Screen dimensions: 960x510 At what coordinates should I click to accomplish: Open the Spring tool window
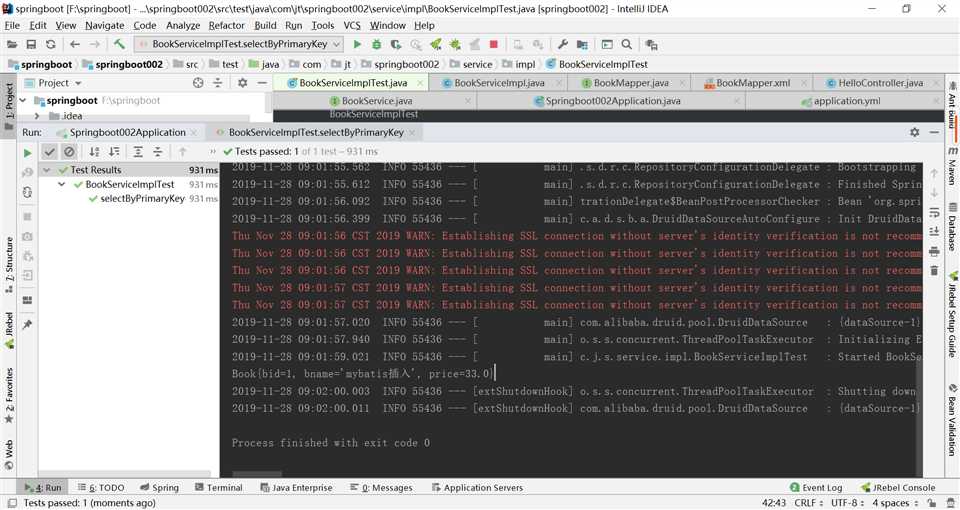tap(159, 488)
